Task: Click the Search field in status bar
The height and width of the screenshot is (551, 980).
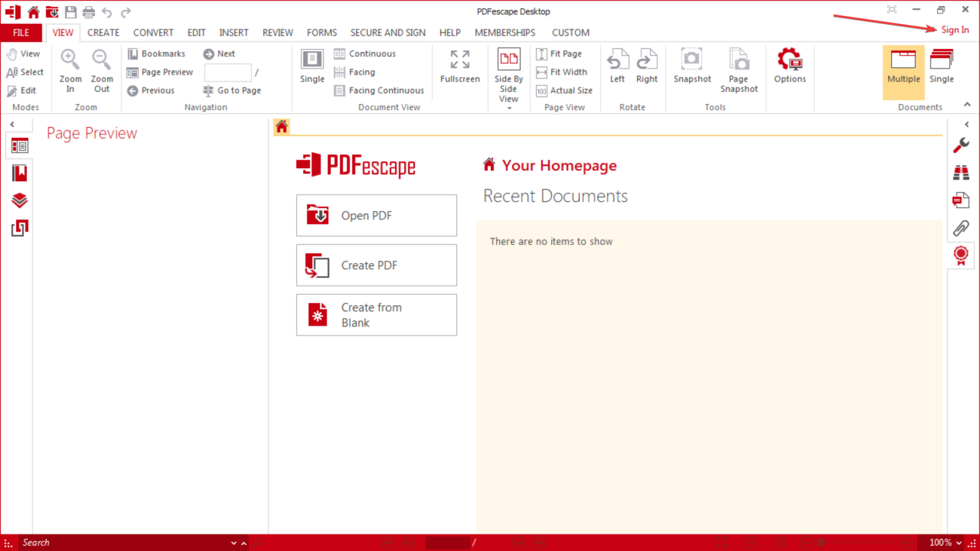Action: (x=124, y=543)
